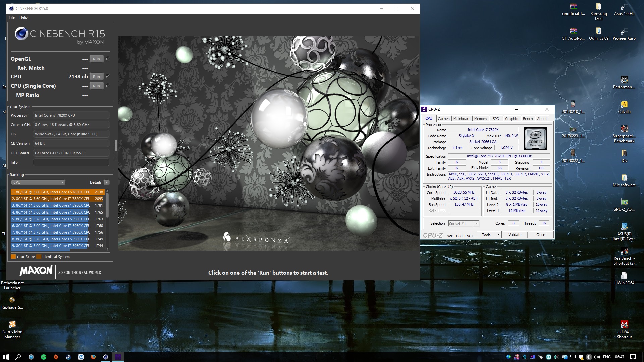
Task: Open Help menu in Cinebench
Action: tap(23, 17)
